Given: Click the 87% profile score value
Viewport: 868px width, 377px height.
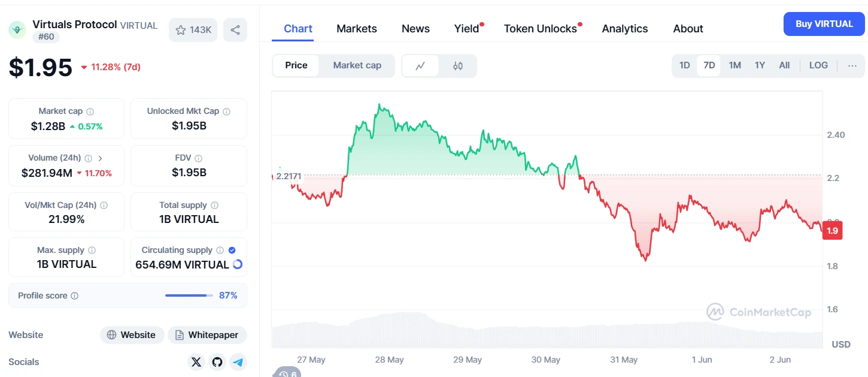Looking at the screenshot, I should coord(228,295).
